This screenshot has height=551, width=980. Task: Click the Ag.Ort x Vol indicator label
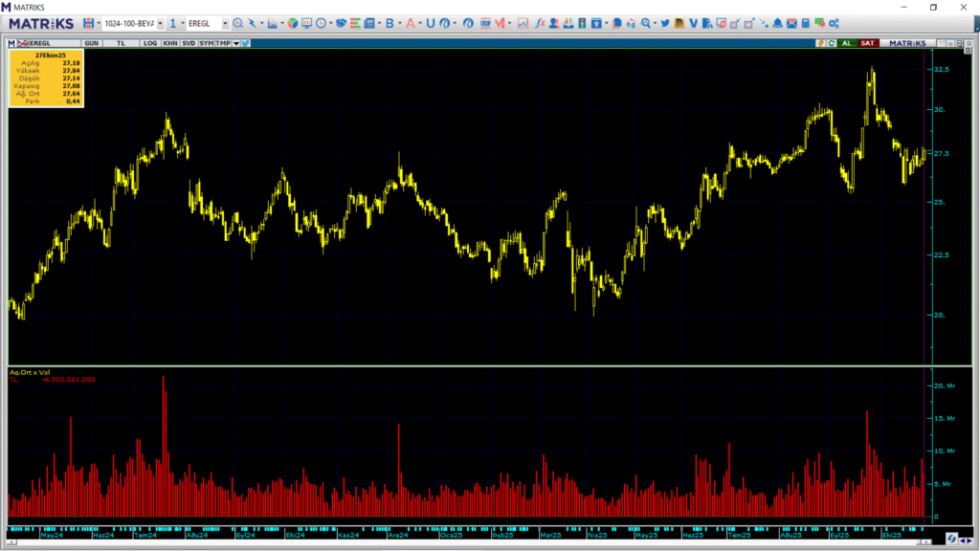(x=30, y=372)
